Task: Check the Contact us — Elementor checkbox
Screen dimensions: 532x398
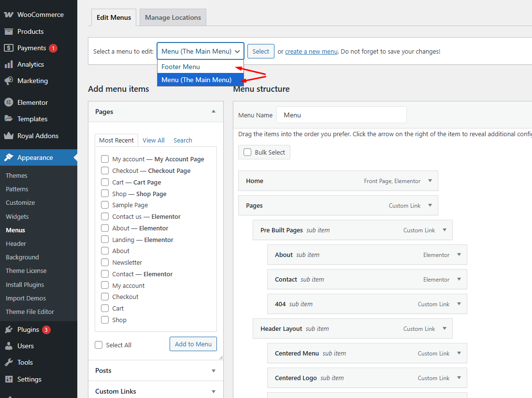Action: click(105, 216)
